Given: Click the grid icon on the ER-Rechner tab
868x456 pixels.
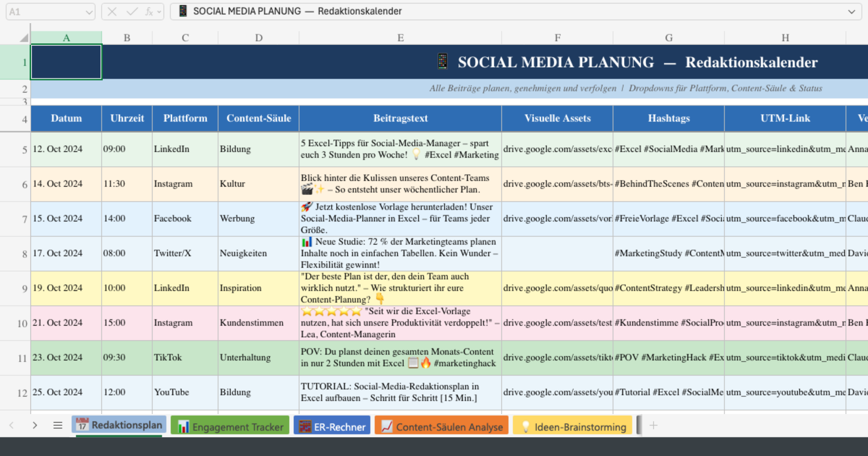Looking at the screenshot, I should (x=305, y=426).
